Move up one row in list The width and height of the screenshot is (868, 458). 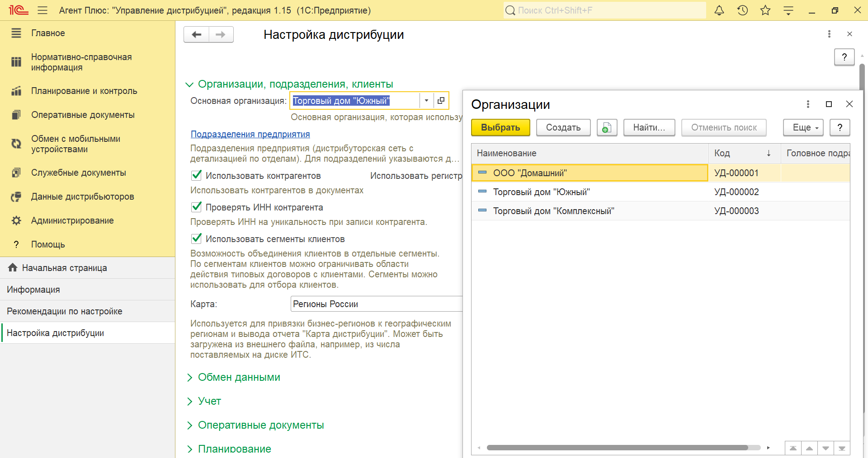coord(809,448)
